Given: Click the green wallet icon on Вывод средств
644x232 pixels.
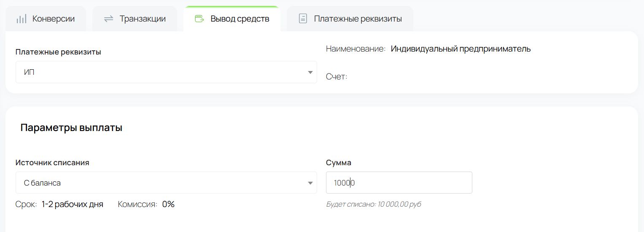Looking at the screenshot, I should [199, 19].
